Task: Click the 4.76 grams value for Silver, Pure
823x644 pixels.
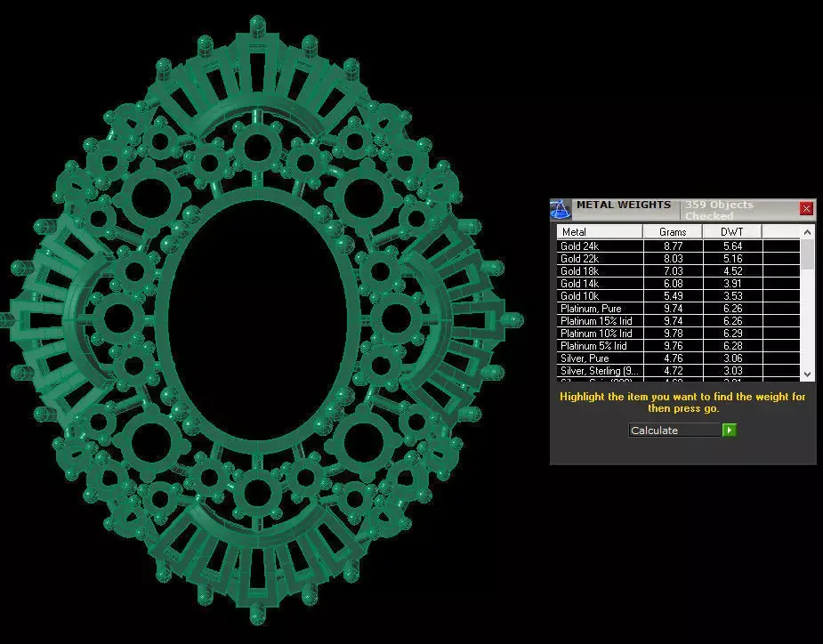Action: (673, 358)
